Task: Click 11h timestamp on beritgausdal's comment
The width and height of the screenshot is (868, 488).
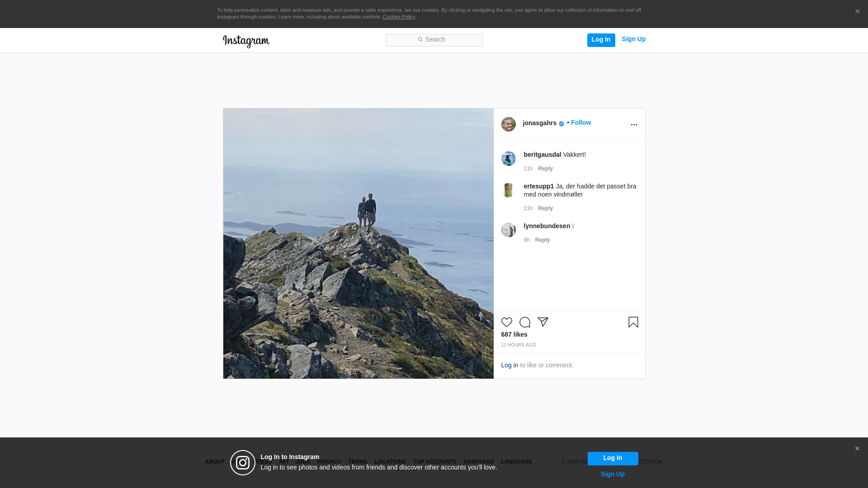Action: pos(528,169)
